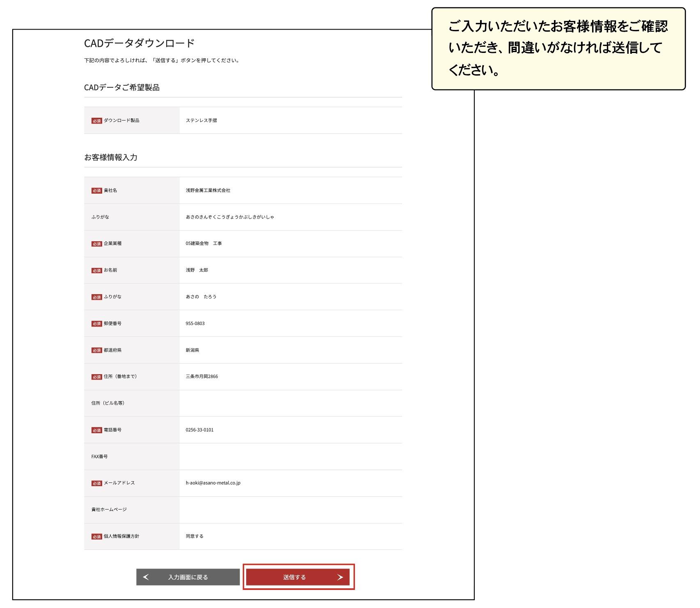Click the 貴社ホームページ field label
This screenshot has height=608, width=700.
[109, 510]
